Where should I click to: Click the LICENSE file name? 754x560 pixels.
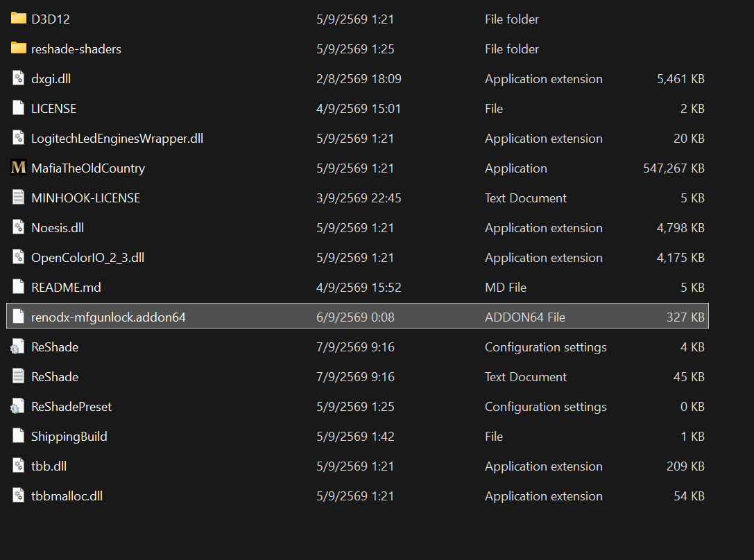coord(53,109)
